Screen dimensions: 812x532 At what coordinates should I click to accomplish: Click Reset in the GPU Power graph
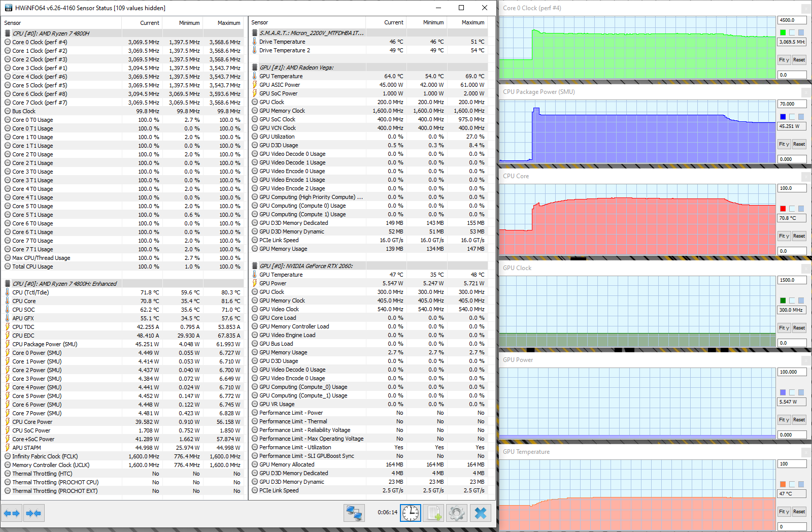(x=799, y=420)
